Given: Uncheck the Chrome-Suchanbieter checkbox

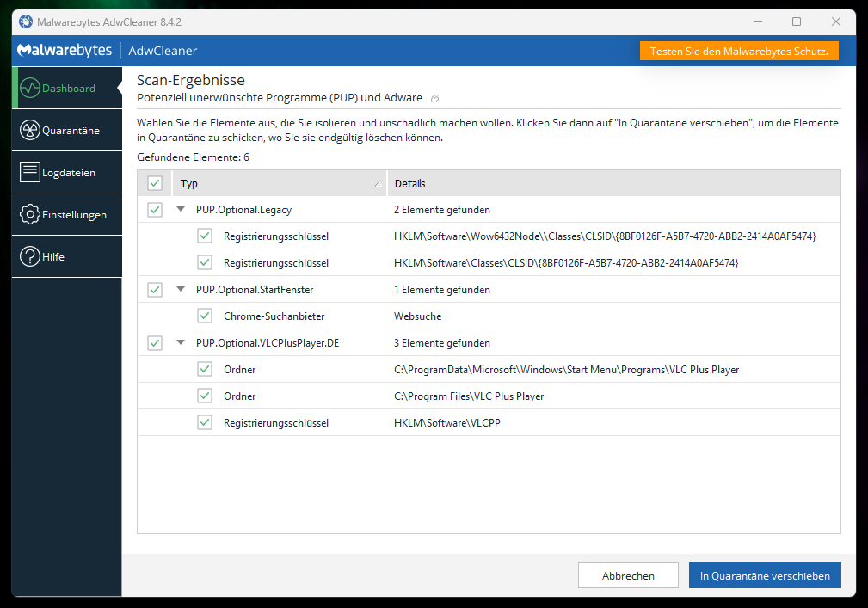Looking at the screenshot, I should tap(205, 316).
